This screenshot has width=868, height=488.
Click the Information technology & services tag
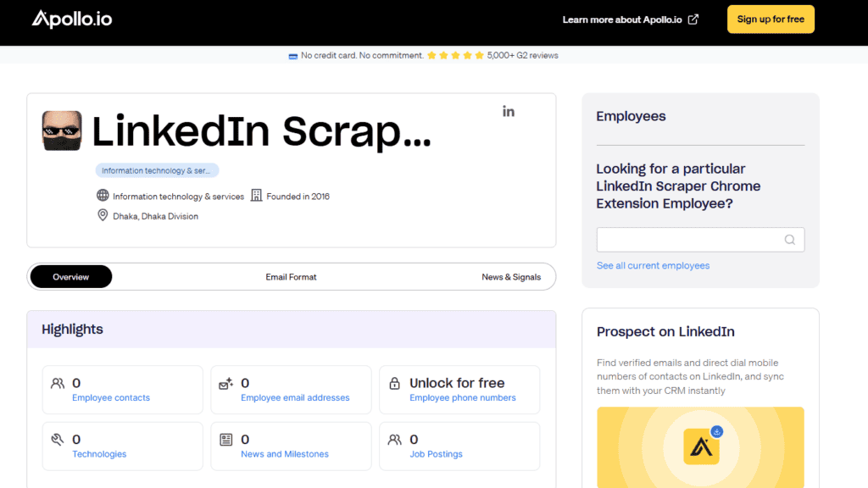pos(157,170)
